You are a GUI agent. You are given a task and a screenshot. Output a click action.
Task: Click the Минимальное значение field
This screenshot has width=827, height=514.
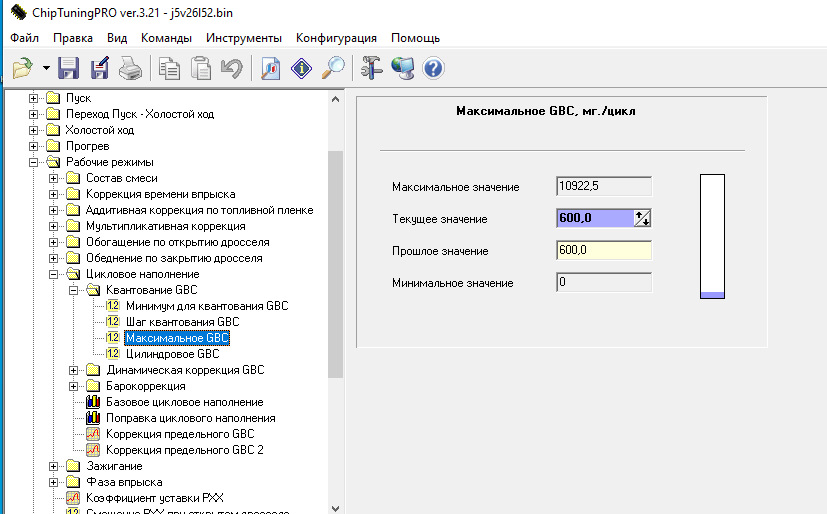point(604,282)
